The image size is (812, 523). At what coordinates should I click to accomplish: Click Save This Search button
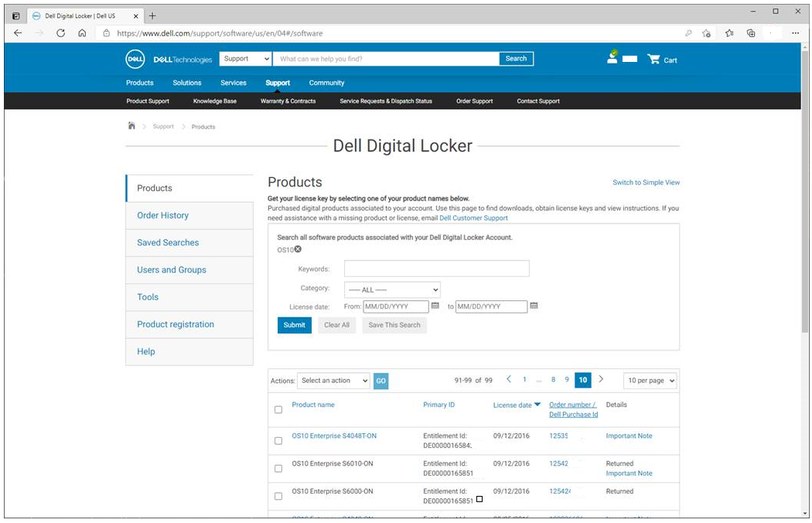pos(394,325)
